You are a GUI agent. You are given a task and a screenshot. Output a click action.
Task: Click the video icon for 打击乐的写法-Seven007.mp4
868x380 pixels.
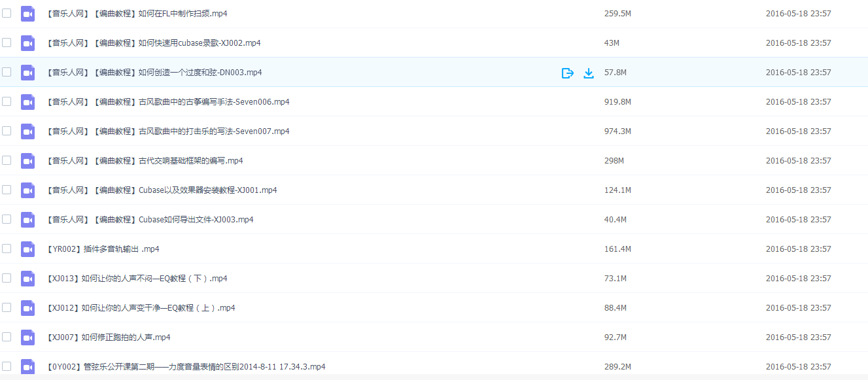coord(27,131)
